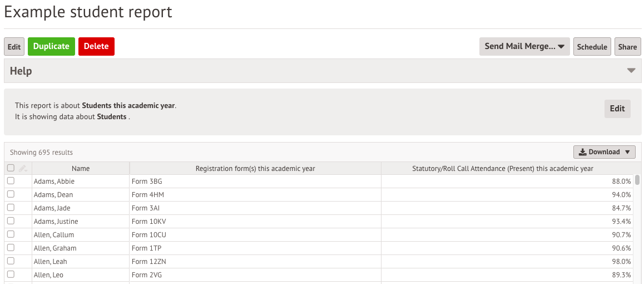The image size is (644, 284).
Task: Click the pencil edit icon in table header
Action: point(23,169)
